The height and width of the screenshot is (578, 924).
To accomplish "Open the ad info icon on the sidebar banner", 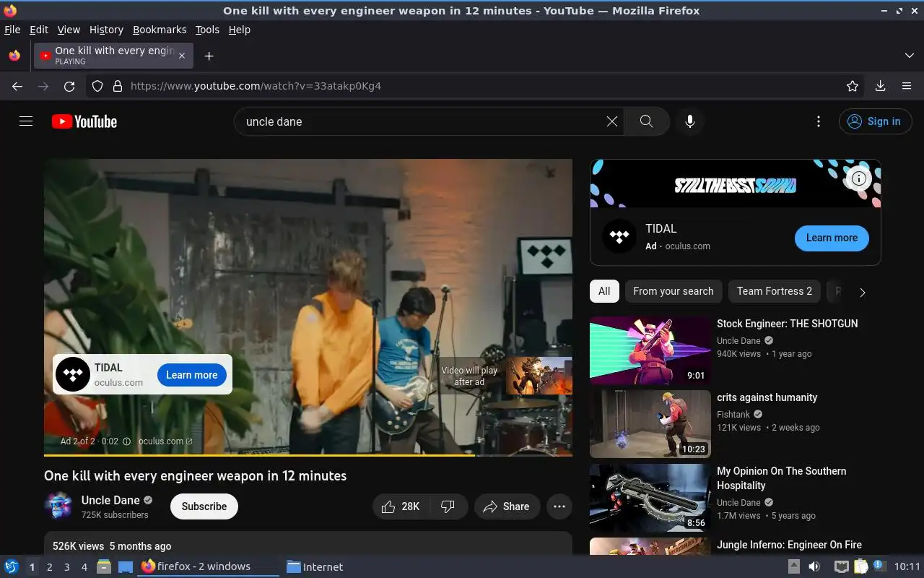I will coord(858,178).
